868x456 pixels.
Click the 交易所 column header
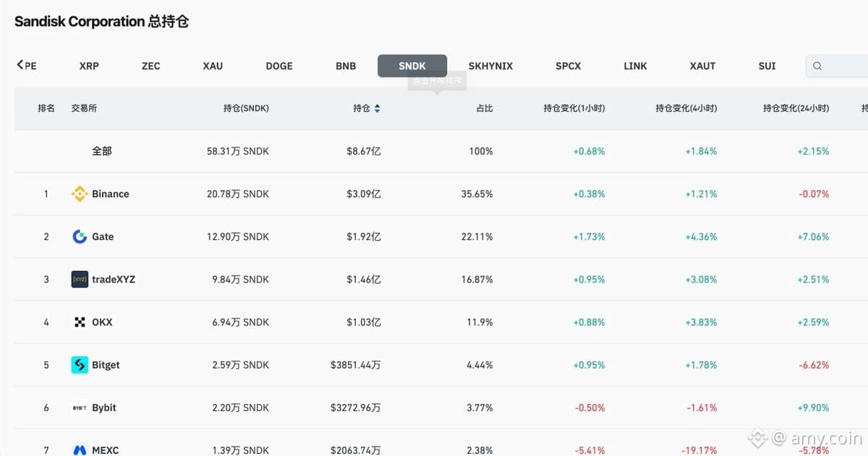click(84, 108)
